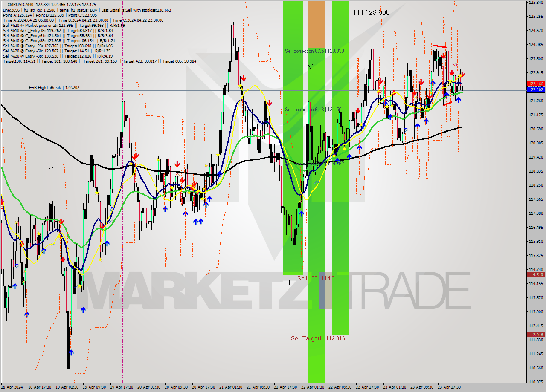Click the 110.075 price axis value

coord(536,382)
